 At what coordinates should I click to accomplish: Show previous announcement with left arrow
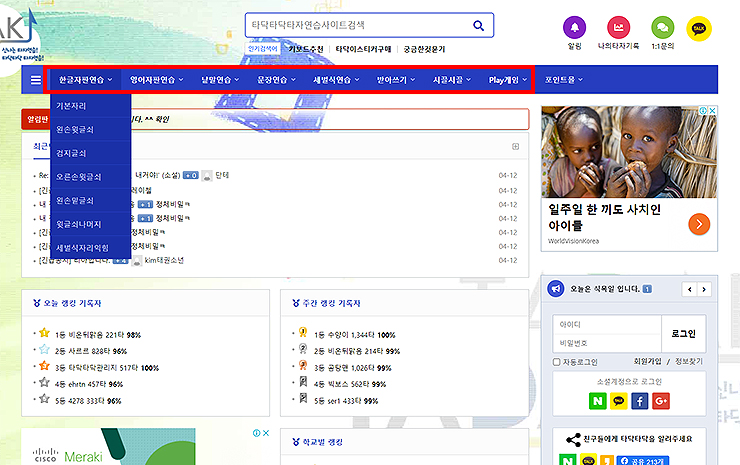690,289
